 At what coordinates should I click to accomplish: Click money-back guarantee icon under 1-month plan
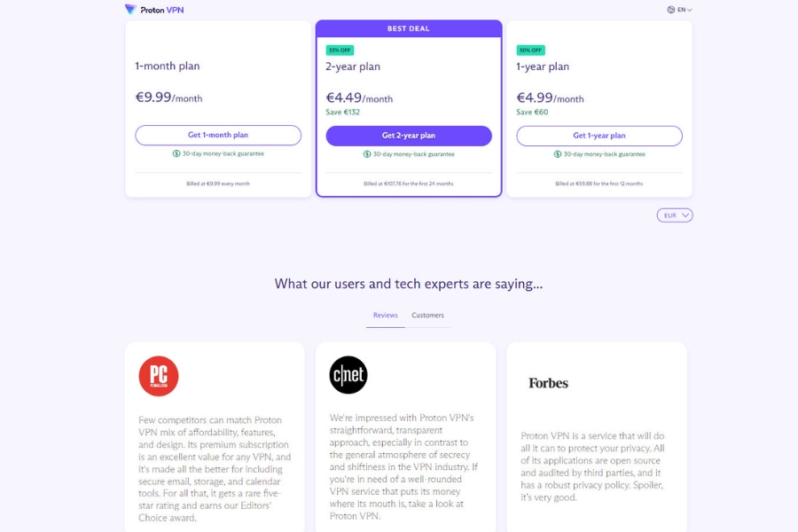pos(176,153)
